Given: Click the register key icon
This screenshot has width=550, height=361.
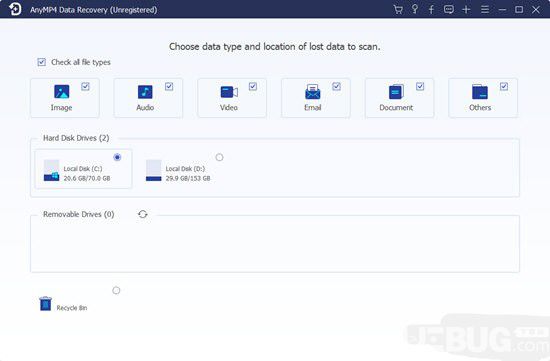Looking at the screenshot, I should pyautogui.click(x=415, y=9).
